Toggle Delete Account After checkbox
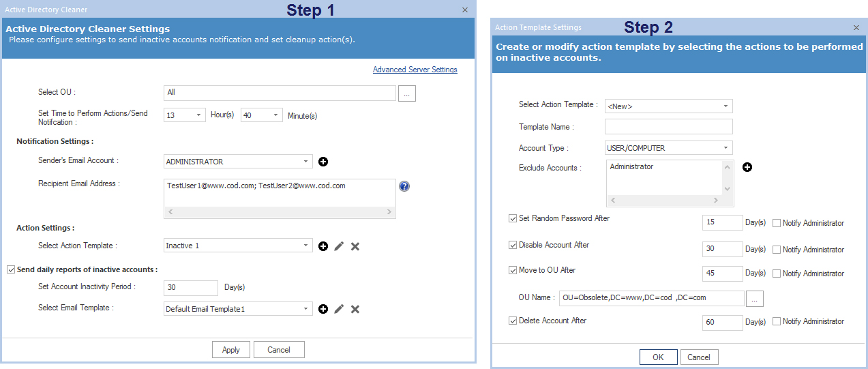Screen dimensions: 868x369 pos(513,321)
